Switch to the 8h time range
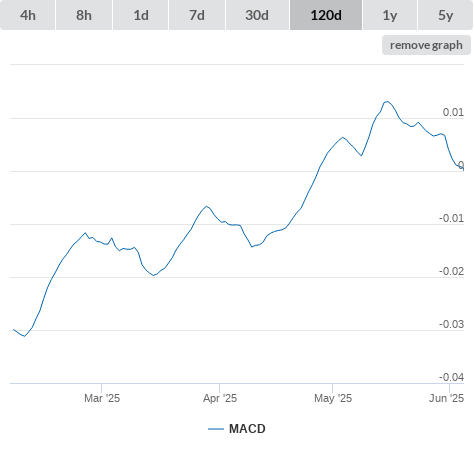Image resolution: width=474 pixels, height=455 pixels. [x=84, y=15]
